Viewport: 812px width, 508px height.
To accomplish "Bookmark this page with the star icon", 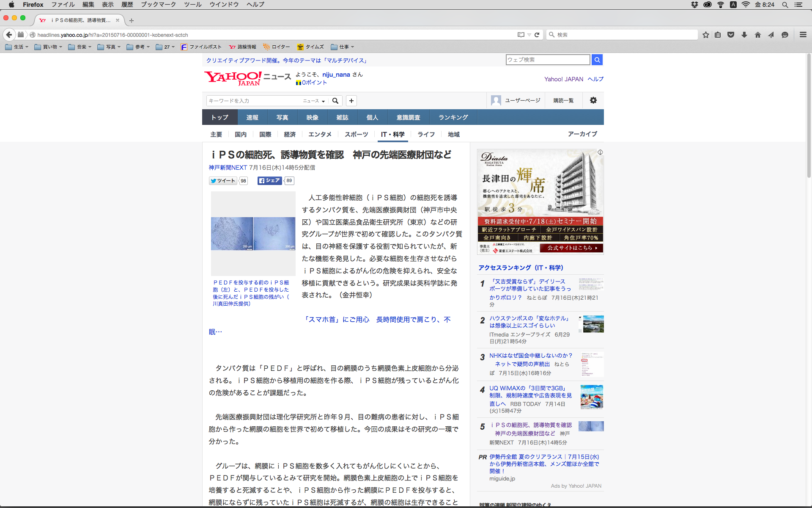I will coord(705,35).
